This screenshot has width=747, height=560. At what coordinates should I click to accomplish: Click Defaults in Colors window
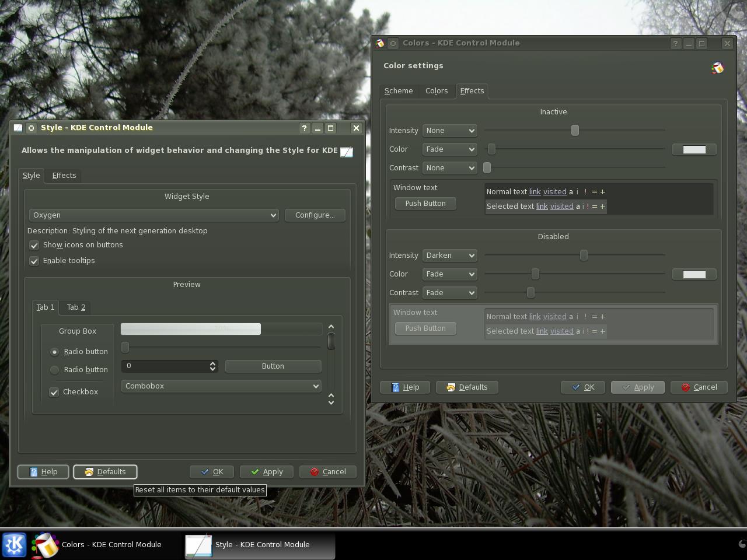click(467, 387)
